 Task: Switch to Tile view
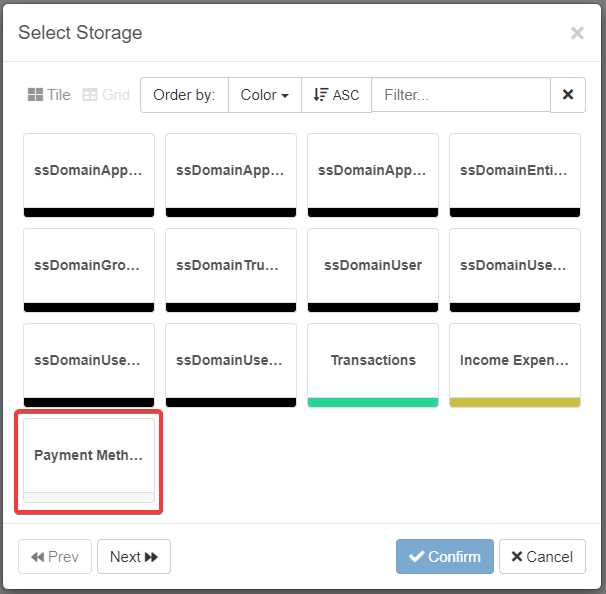coord(49,95)
